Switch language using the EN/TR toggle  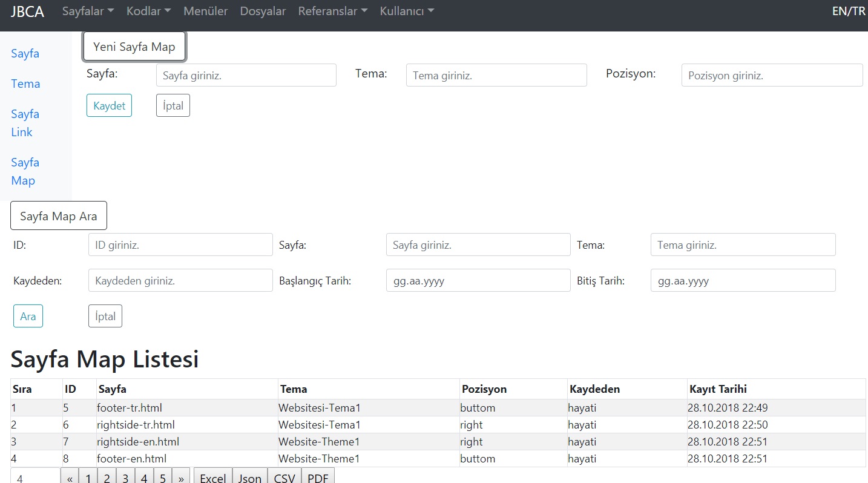848,10
